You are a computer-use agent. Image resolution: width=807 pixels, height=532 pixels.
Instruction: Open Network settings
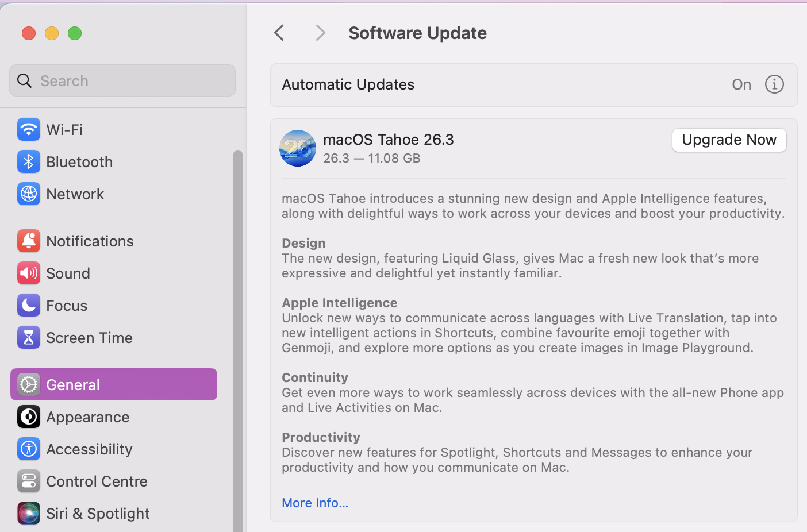(x=75, y=194)
